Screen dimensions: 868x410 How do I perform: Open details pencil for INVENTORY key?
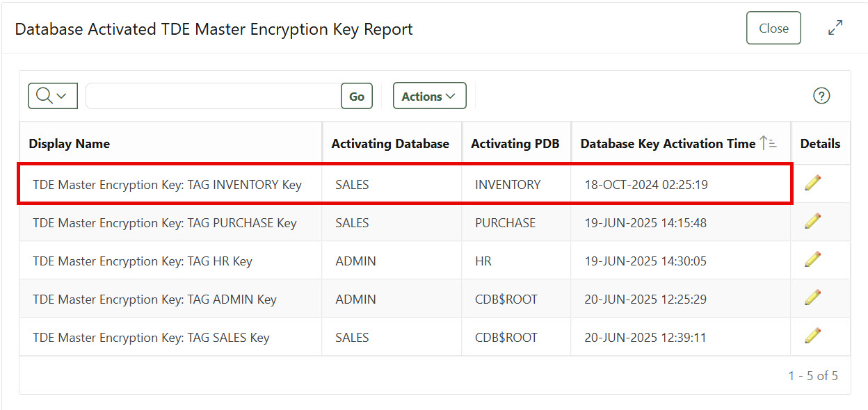[813, 184]
